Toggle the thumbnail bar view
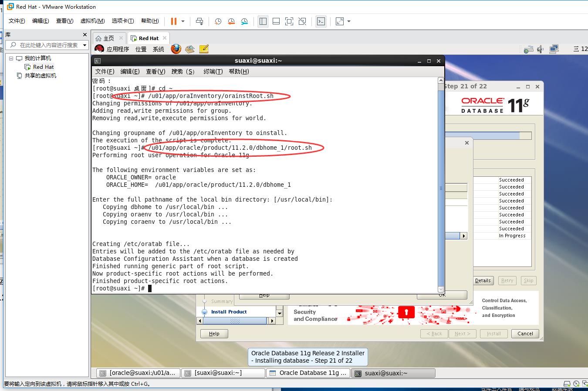The width and height of the screenshot is (588, 391). coord(276,21)
